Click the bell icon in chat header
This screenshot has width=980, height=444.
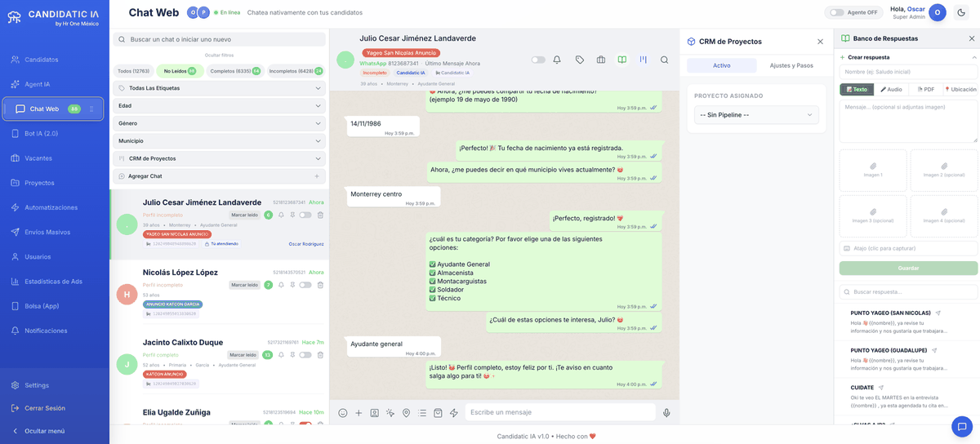(557, 60)
